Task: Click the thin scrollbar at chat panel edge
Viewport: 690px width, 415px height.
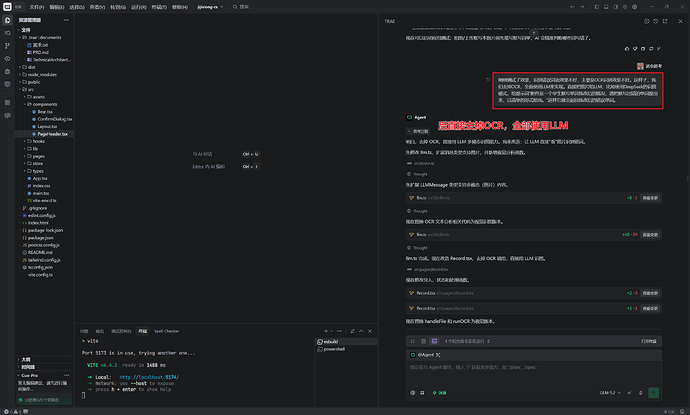Action: (x=687, y=178)
